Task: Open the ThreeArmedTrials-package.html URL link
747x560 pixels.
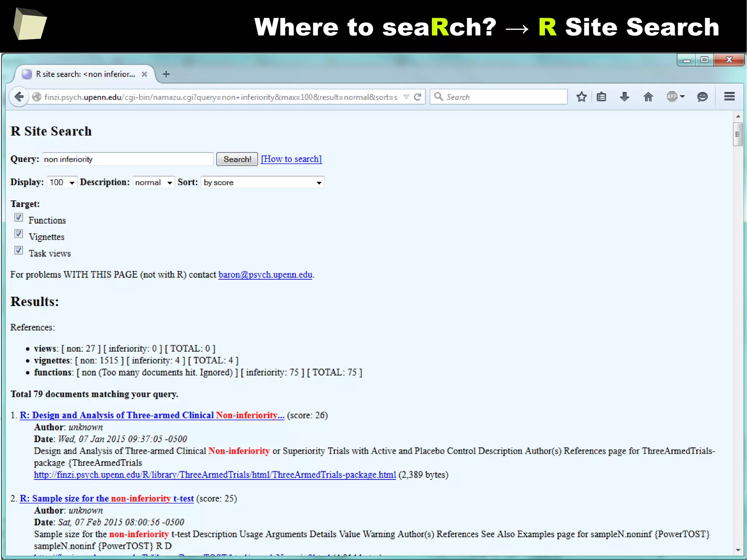Action: [215, 475]
